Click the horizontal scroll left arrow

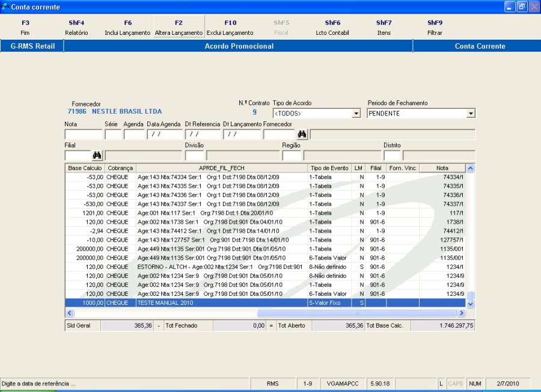tap(70, 313)
